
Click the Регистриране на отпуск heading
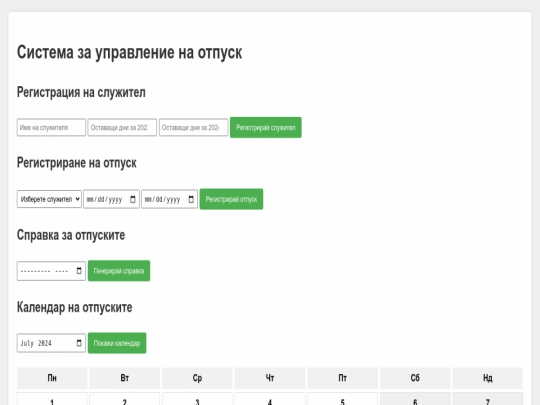click(x=77, y=163)
